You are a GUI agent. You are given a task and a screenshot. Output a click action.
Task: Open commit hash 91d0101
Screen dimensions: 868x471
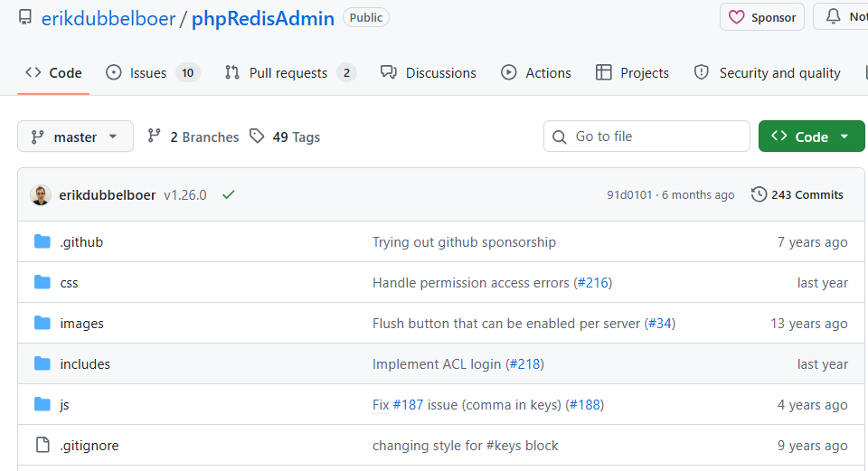(x=629, y=195)
